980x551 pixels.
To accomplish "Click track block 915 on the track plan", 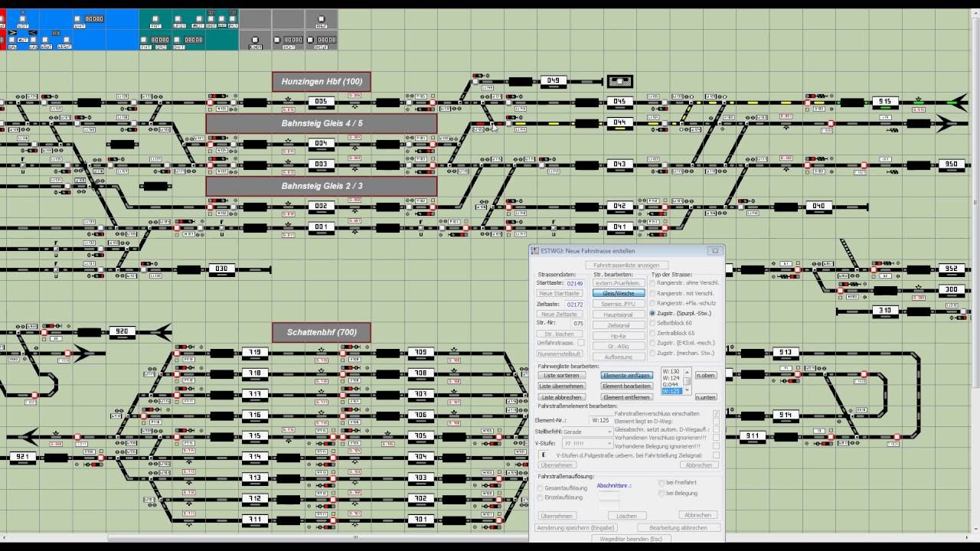I will click(x=886, y=102).
